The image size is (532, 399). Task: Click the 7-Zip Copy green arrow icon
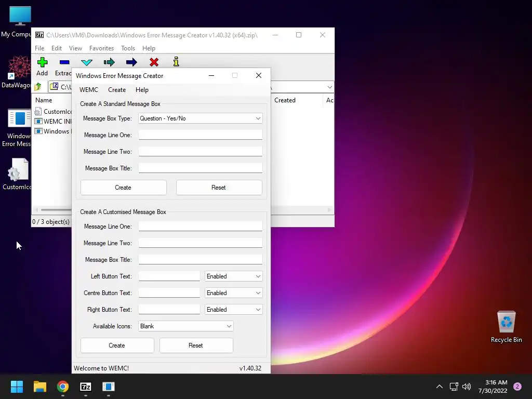(x=109, y=62)
